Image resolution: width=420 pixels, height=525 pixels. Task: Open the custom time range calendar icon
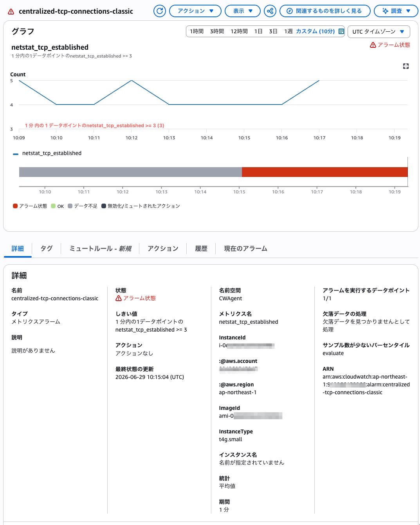pos(341,31)
